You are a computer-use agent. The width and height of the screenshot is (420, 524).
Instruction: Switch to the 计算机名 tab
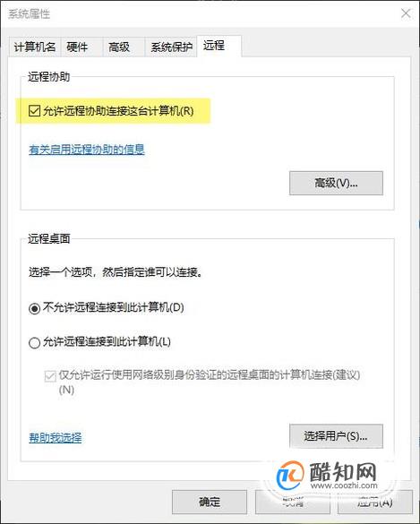(x=35, y=47)
